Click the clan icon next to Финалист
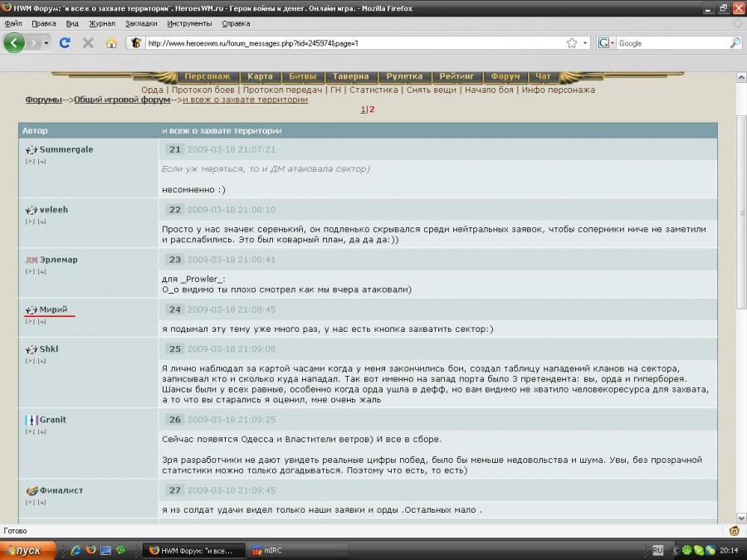 tap(32, 490)
